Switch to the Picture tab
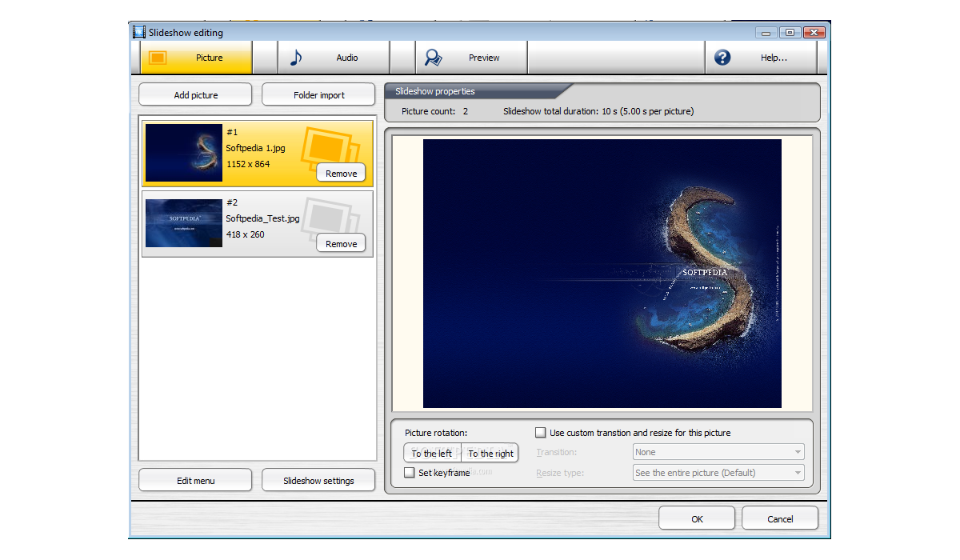Image resolution: width=960 pixels, height=560 pixels. pos(196,58)
